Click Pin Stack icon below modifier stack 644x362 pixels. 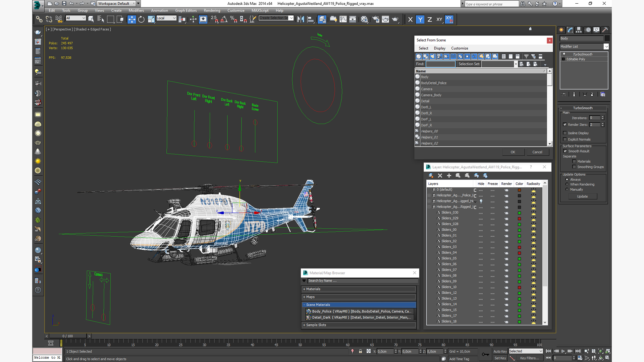(564, 95)
